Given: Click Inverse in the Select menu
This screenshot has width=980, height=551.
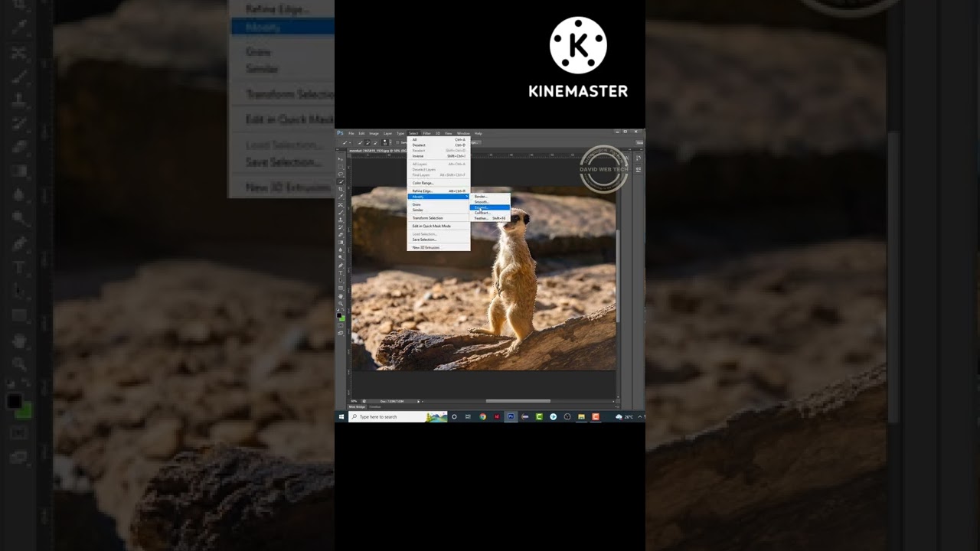Looking at the screenshot, I should pos(439,156).
